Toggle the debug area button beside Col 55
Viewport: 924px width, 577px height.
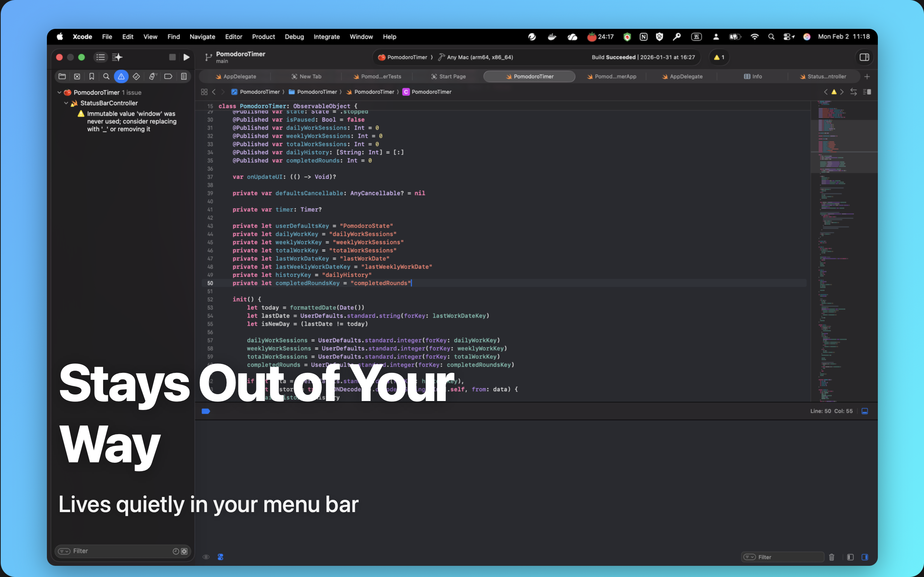coord(865,411)
